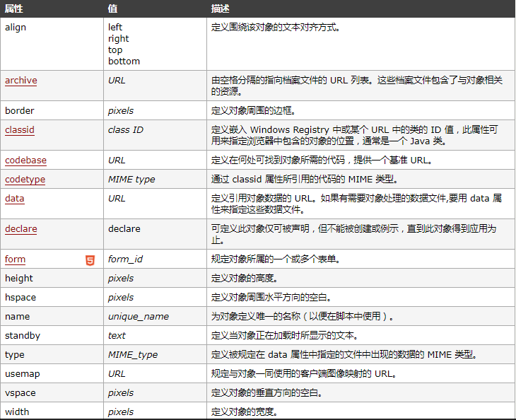Click description starting '通过 classid 属性'
The height and width of the screenshot is (420, 516).
tap(305, 180)
